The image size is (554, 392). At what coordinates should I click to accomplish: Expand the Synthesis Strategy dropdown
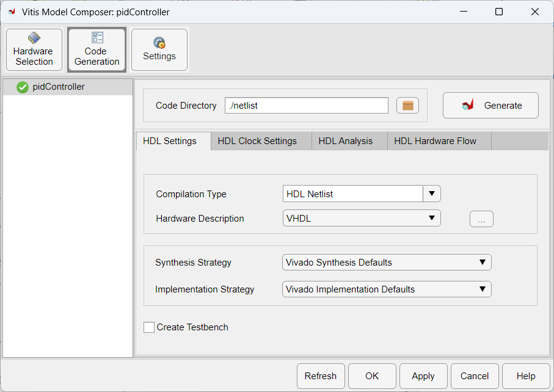(x=482, y=262)
